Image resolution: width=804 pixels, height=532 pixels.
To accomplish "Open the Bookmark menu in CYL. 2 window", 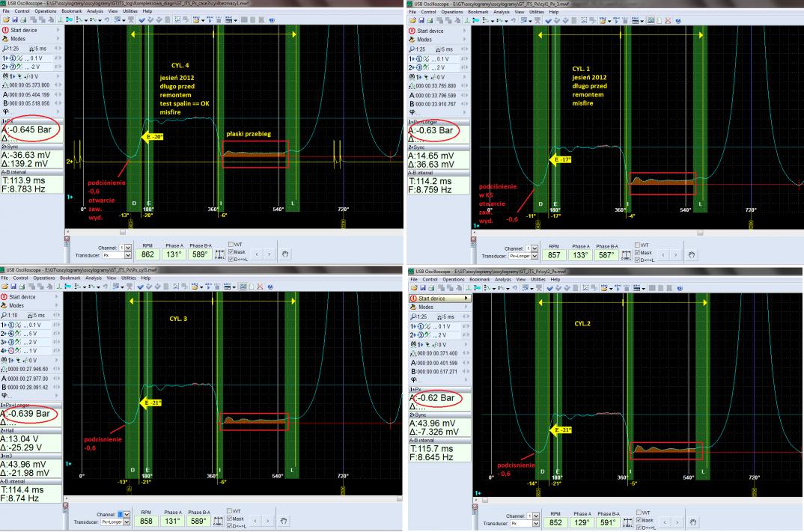I will (x=496, y=281).
